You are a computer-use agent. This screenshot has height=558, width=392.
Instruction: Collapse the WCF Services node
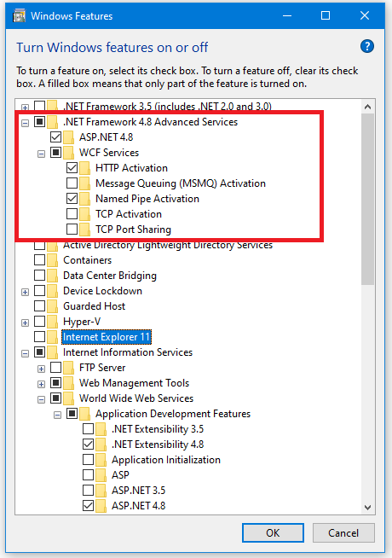(41, 154)
